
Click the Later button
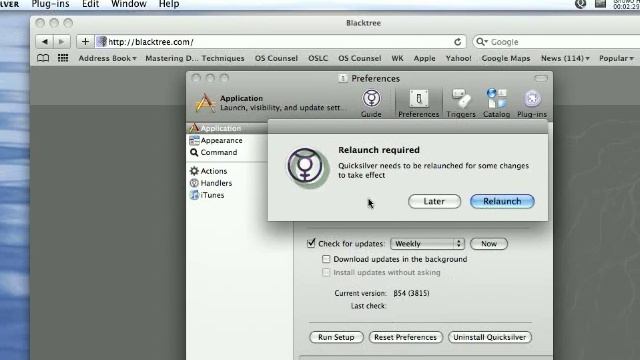point(434,201)
